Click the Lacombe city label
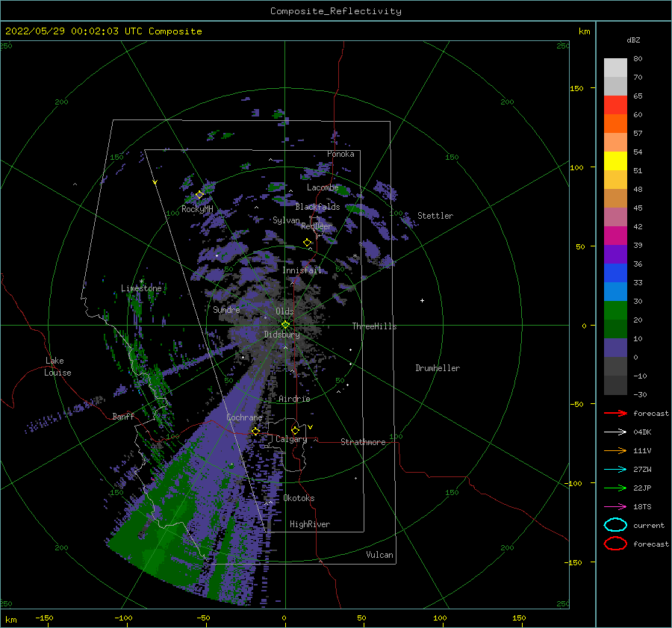 coord(323,187)
